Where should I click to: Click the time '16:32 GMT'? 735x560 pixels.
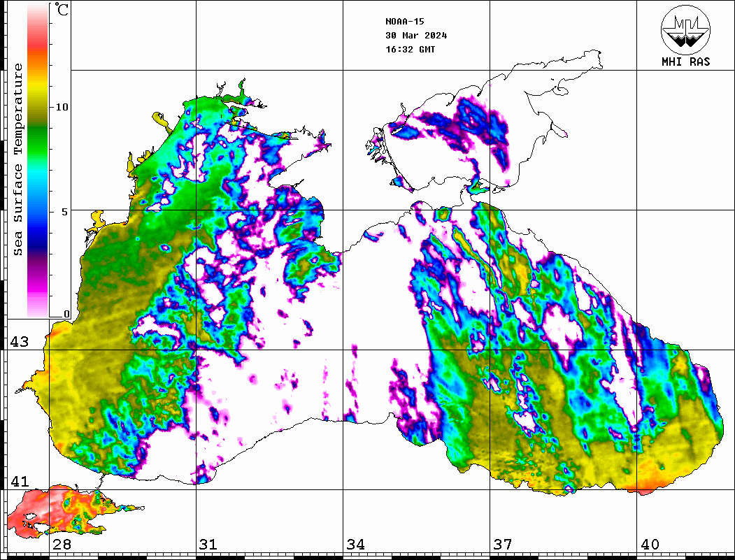(x=410, y=50)
